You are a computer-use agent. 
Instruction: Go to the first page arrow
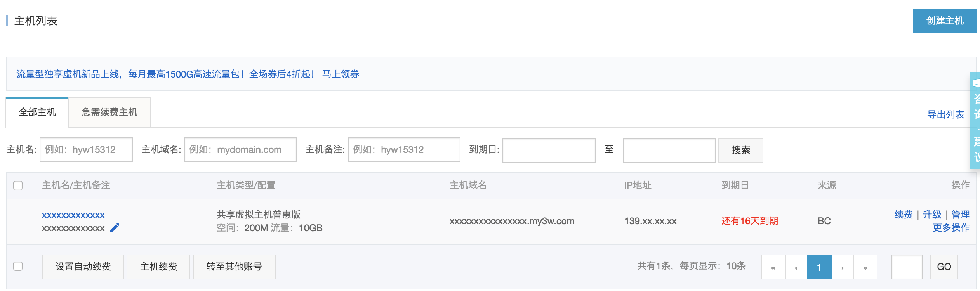coord(773,267)
